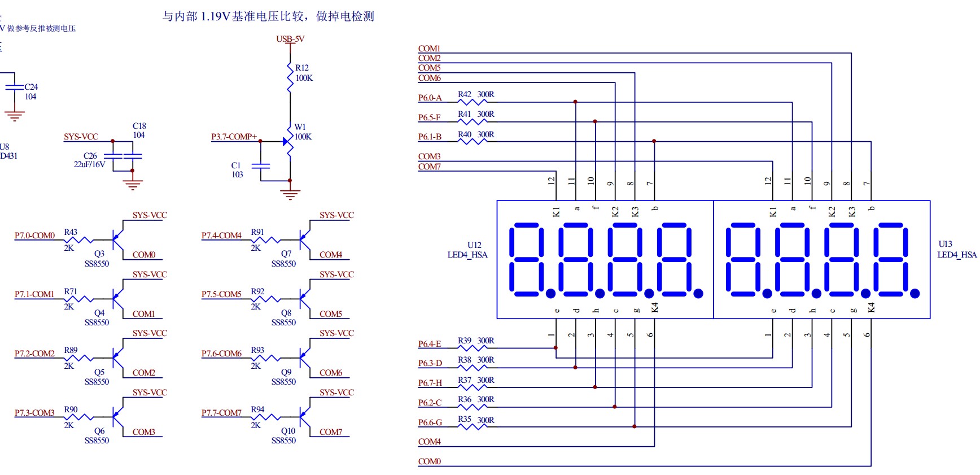The height and width of the screenshot is (475, 980).
Task: Select the Q4 SS8550 transistor symbol
Action: tap(117, 299)
